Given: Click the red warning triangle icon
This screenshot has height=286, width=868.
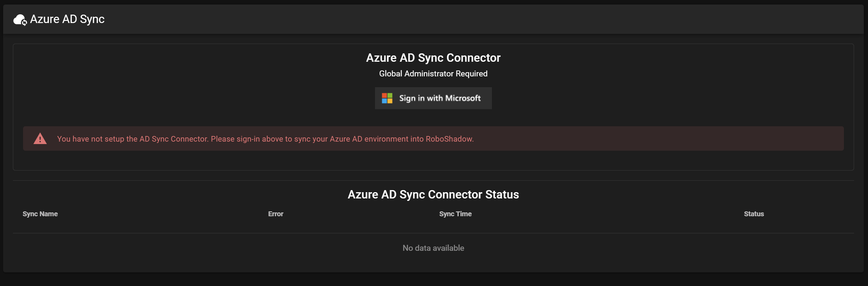Looking at the screenshot, I should pos(40,139).
